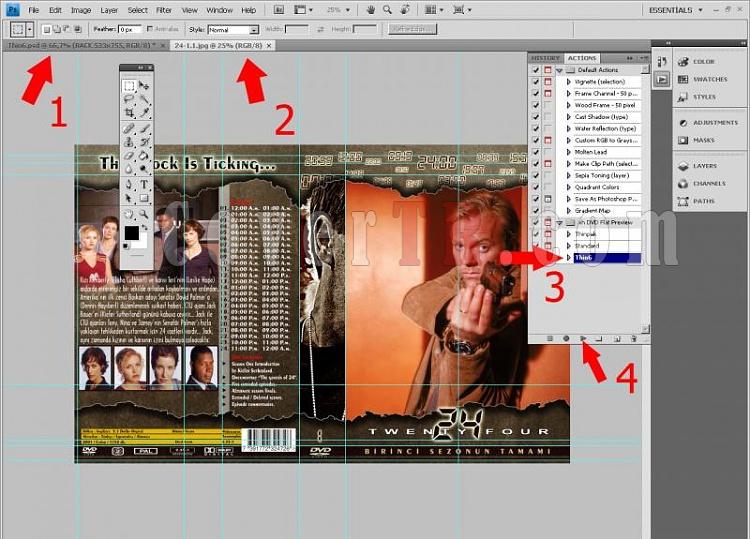This screenshot has height=539, width=750.
Task: Open the SWATCHES panel
Action: 710,79
